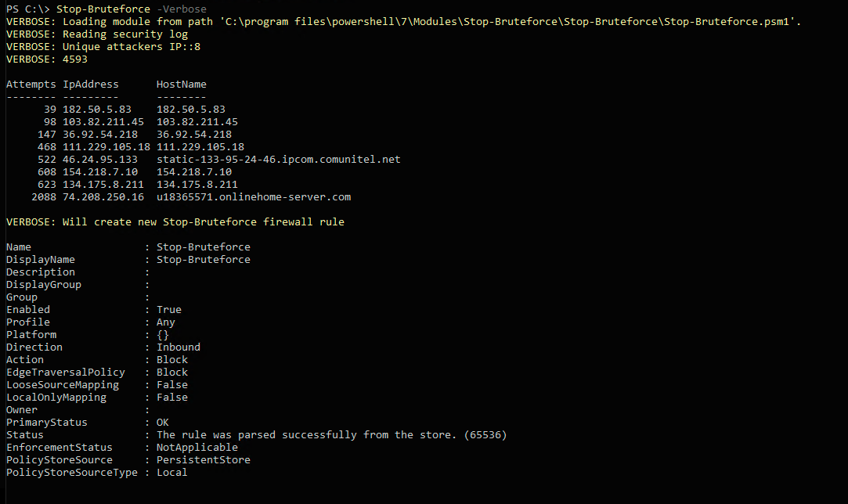The image size is (848, 504).
Task: Click the HostName column header
Action: [x=182, y=84]
